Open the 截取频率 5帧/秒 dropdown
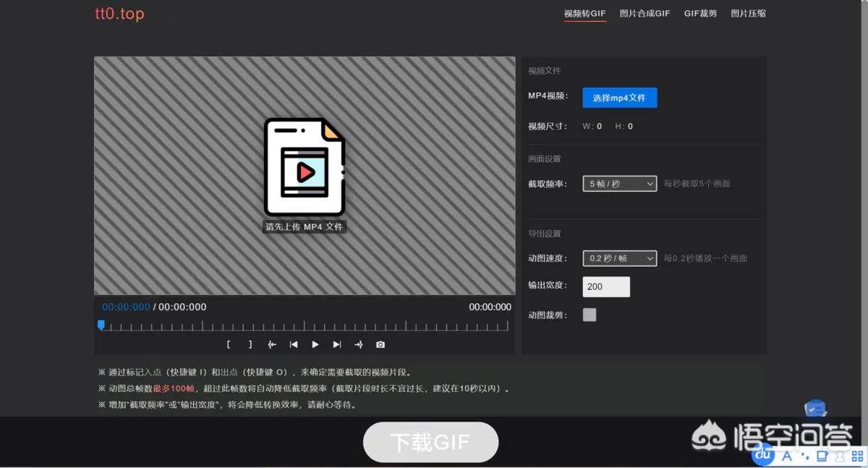The image size is (868, 468). click(x=620, y=184)
